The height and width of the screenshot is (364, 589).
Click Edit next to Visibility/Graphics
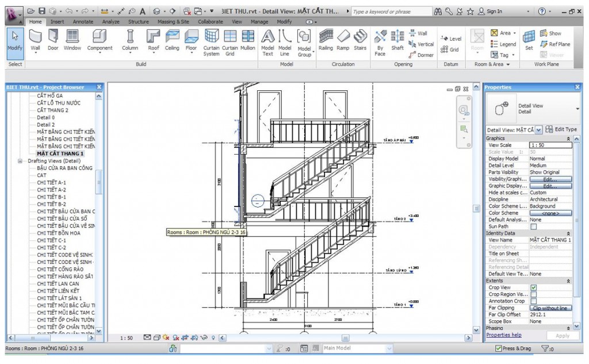tap(551, 179)
